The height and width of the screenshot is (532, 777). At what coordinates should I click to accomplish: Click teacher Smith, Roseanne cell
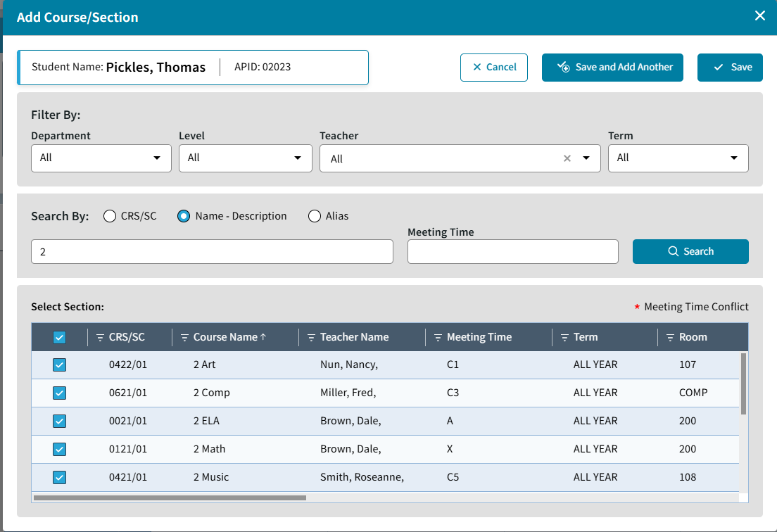362,477
